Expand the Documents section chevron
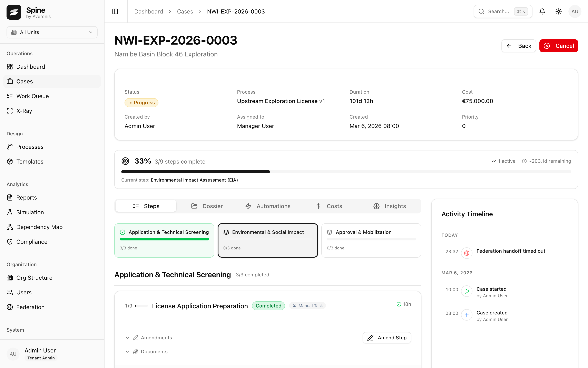The height and width of the screenshot is (368, 588). click(x=127, y=352)
